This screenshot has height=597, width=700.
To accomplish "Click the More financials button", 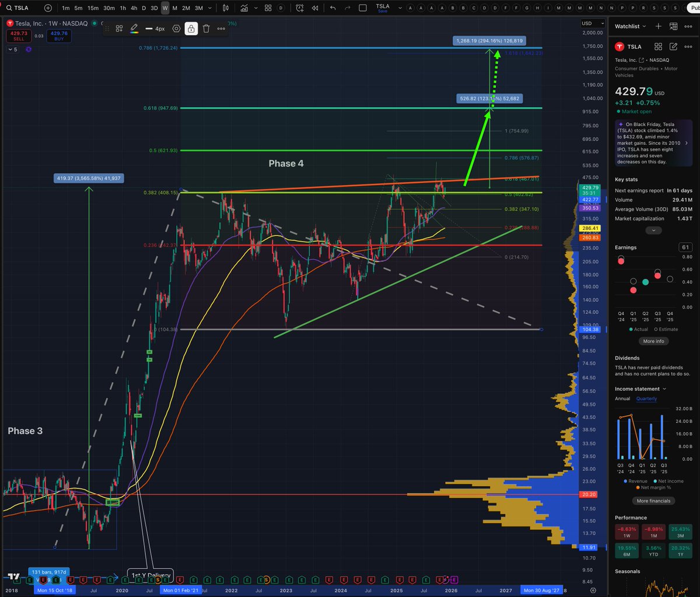I will 653,501.
